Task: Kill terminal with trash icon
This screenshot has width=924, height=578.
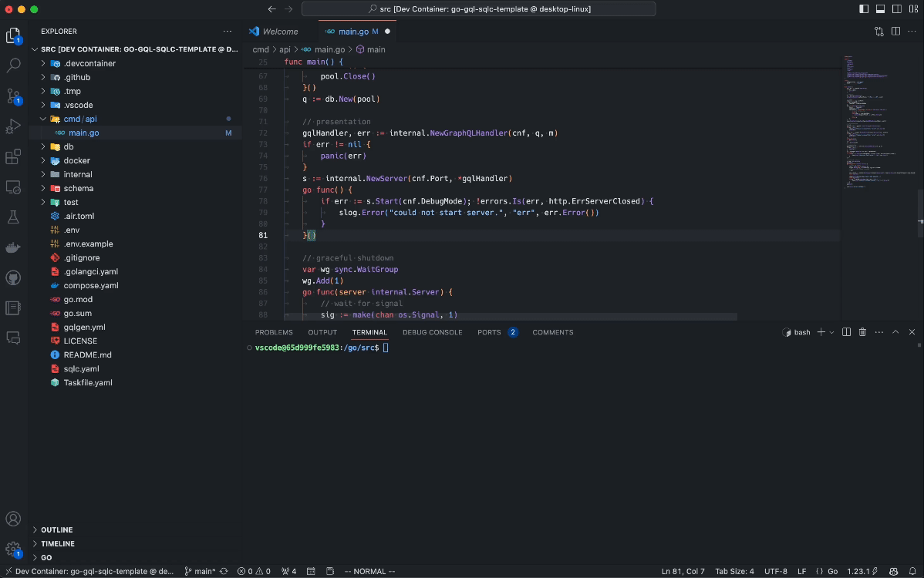Action: coord(862,332)
